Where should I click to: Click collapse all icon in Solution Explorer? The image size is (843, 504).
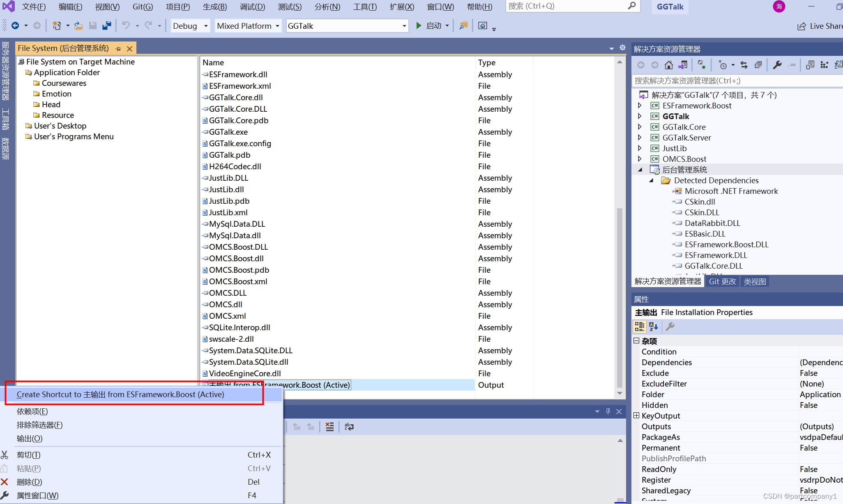tap(758, 65)
